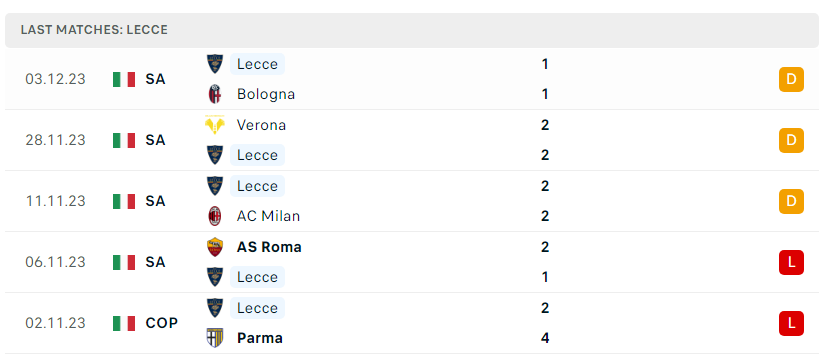Viewport: 829px width, 364px height.
Task: Click Lecce crest in the 03.12.23 match
Action: [215, 64]
